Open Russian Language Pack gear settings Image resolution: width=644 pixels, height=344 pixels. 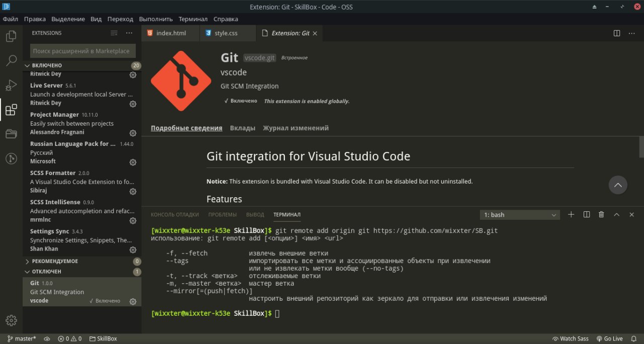pos(133,162)
